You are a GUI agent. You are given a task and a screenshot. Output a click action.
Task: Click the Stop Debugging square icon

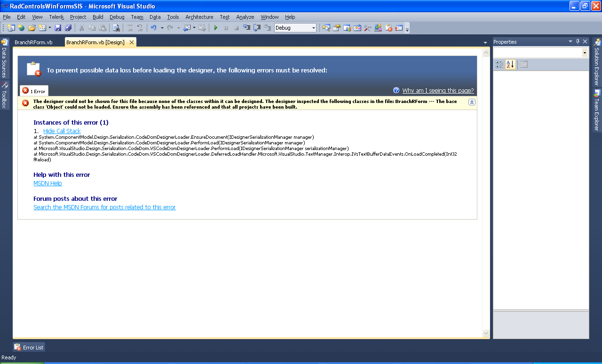tap(237, 28)
